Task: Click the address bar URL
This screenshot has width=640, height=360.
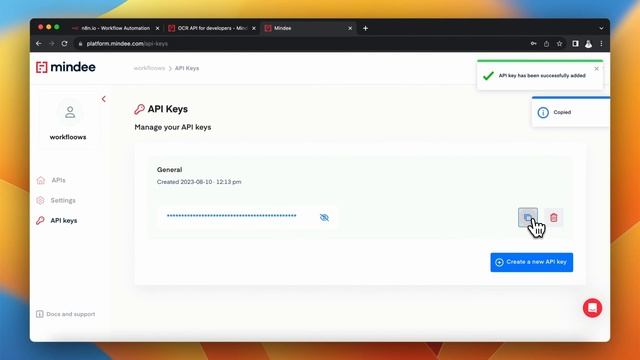Action: 127,44
